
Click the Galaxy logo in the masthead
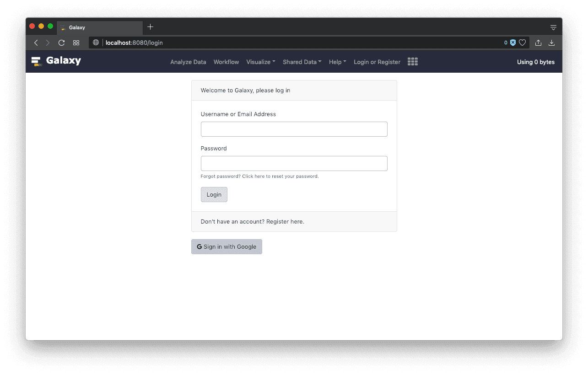coord(56,61)
